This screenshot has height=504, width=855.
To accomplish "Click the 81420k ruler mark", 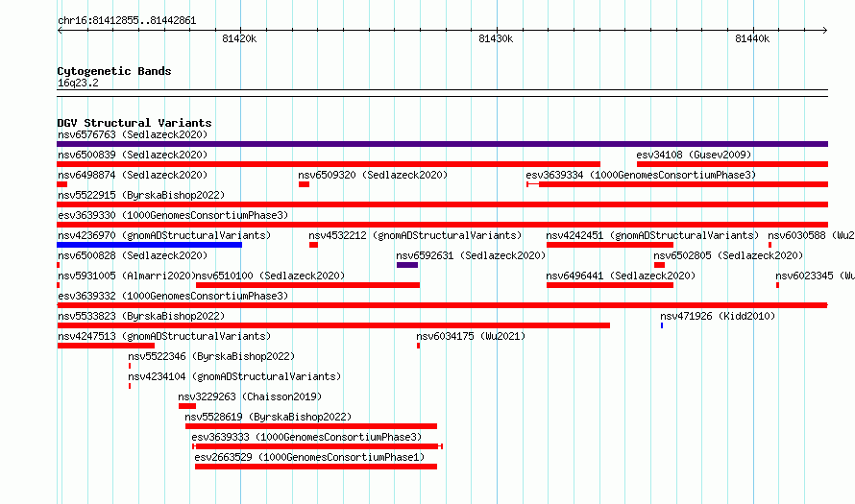I will click(239, 38).
